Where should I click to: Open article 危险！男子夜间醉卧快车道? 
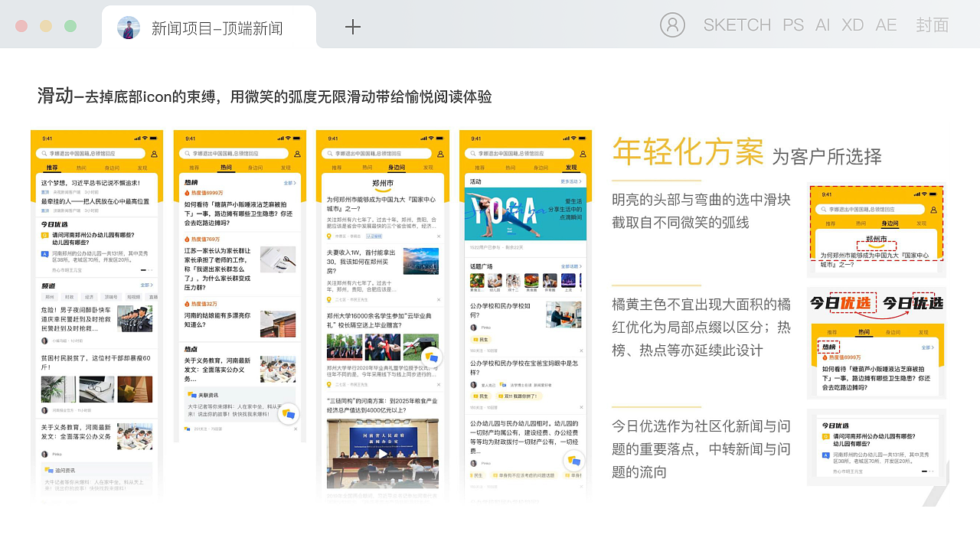pyautogui.click(x=75, y=319)
